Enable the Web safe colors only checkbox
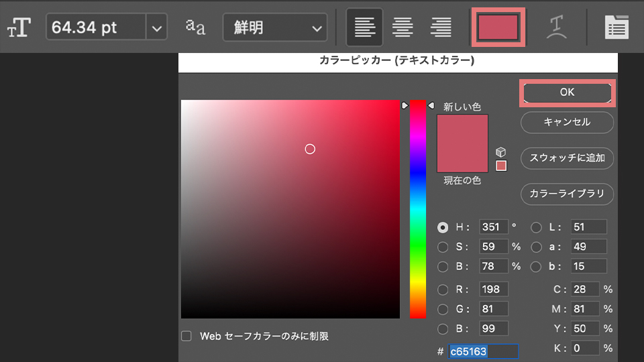 pos(186,336)
